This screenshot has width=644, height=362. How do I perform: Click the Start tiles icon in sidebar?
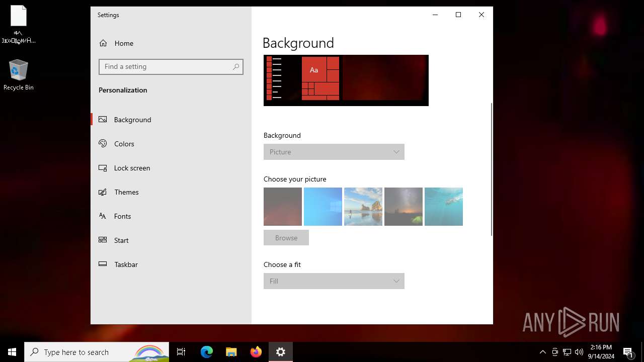pos(103,240)
